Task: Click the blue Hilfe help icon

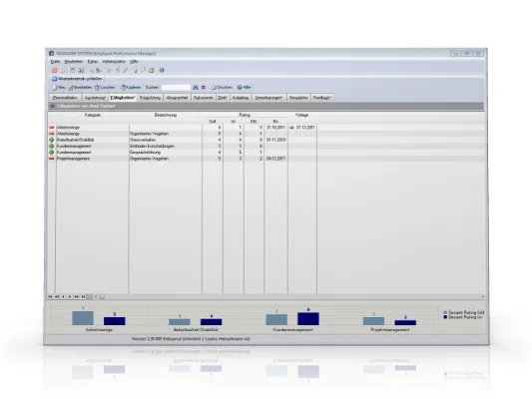Action: [x=240, y=88]
